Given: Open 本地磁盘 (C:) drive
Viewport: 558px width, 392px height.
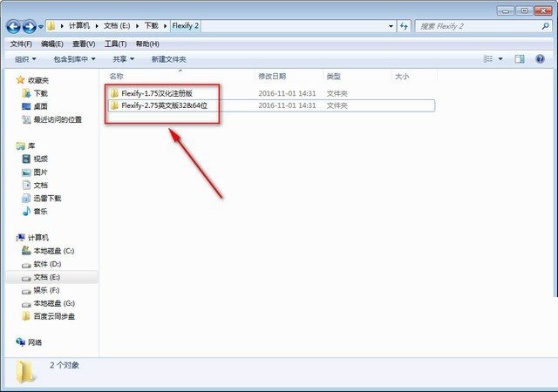Looking at the screenshot, I should 54,251.
